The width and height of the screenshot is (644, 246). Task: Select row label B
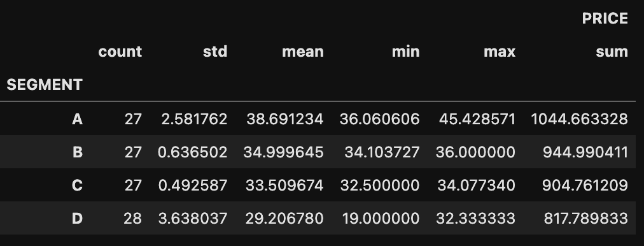point(77,152)
